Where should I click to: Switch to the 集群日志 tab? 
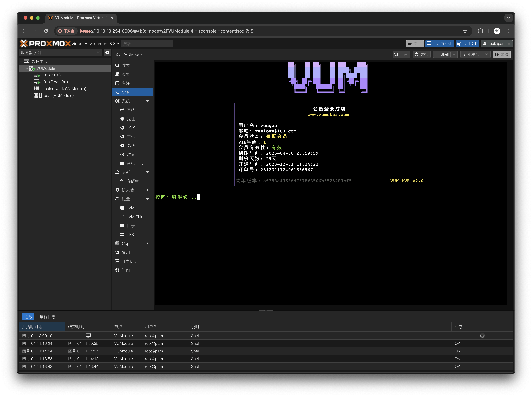pyautogui.click(x=48, y=317)
